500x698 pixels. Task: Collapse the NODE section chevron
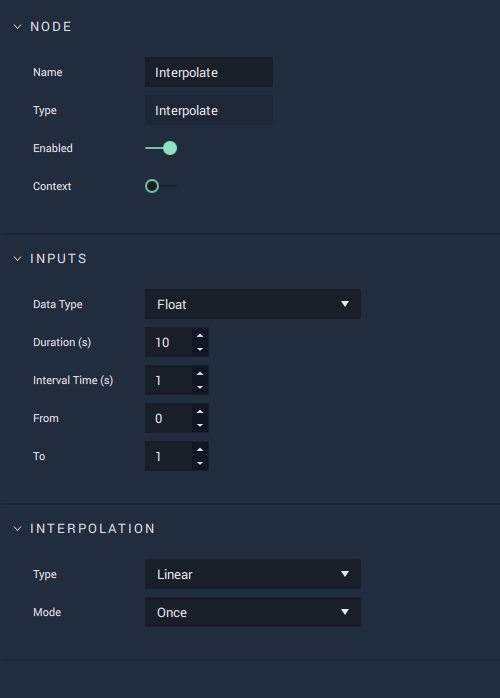pos(17,27)
